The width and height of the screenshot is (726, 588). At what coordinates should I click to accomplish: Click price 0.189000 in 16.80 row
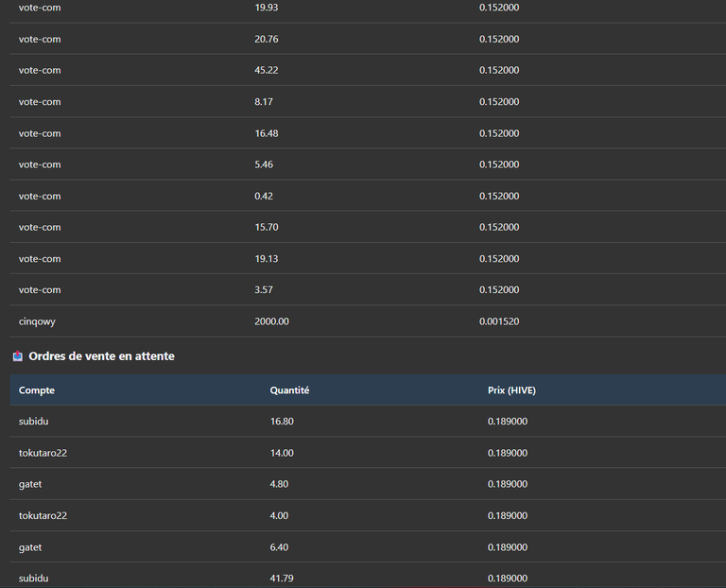508,422
